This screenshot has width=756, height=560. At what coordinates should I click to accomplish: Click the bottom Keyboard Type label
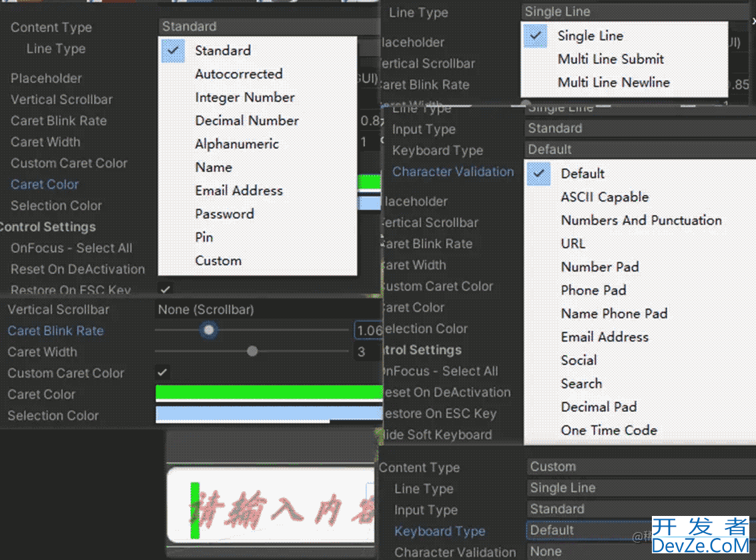[x=440, y=531]
